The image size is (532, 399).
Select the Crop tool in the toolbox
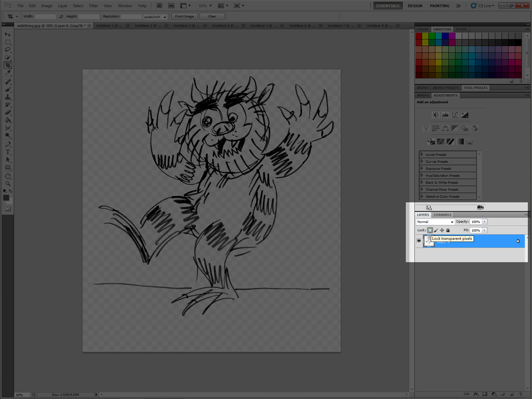8,65
